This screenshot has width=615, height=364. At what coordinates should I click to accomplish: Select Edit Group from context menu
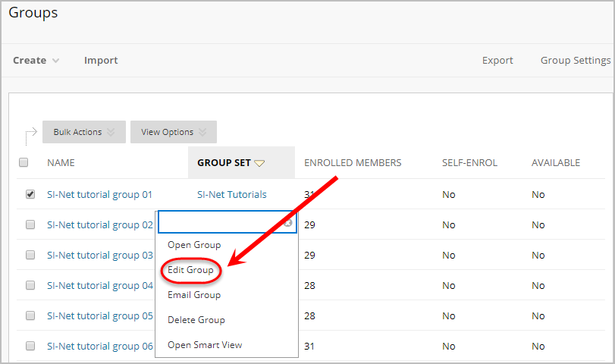click(x=190, y=270)
